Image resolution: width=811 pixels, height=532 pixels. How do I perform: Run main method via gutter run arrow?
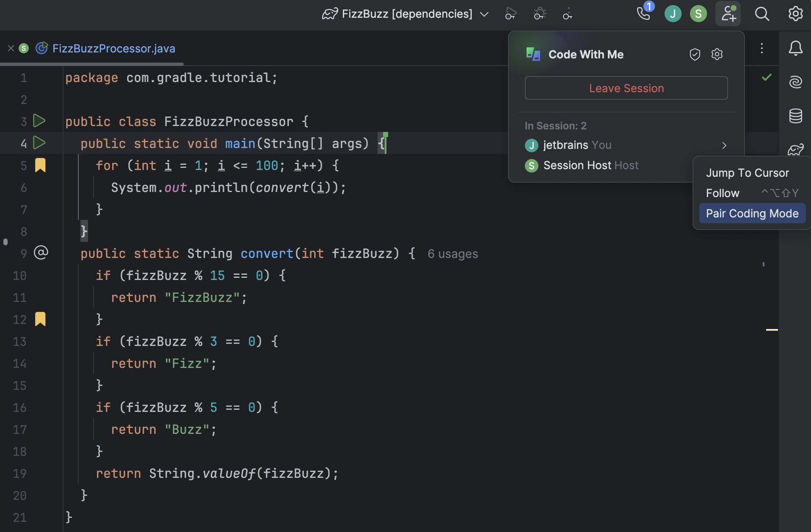click(x=39, y=143)
